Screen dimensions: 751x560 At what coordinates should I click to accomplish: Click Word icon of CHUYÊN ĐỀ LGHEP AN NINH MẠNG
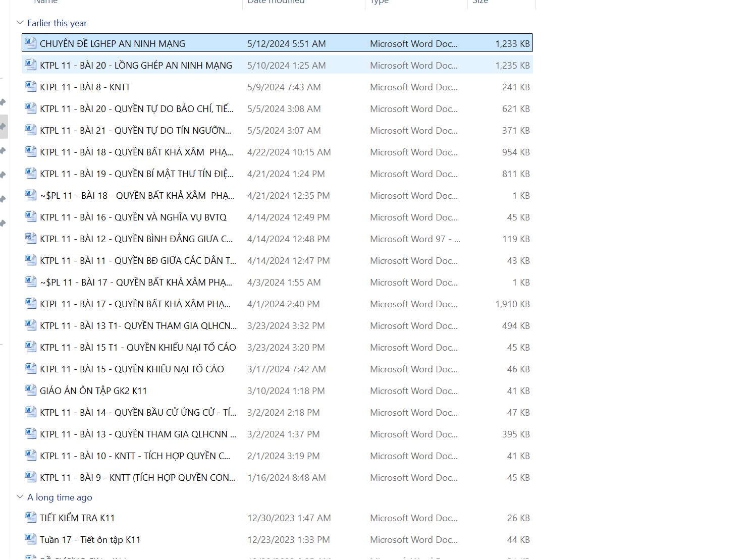point(31,43)
